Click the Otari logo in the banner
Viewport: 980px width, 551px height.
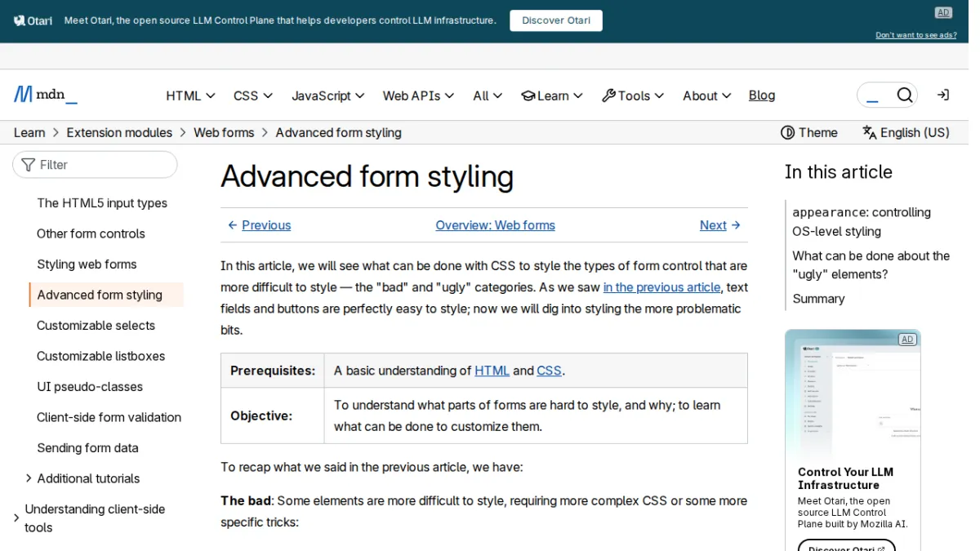(33, 20)
